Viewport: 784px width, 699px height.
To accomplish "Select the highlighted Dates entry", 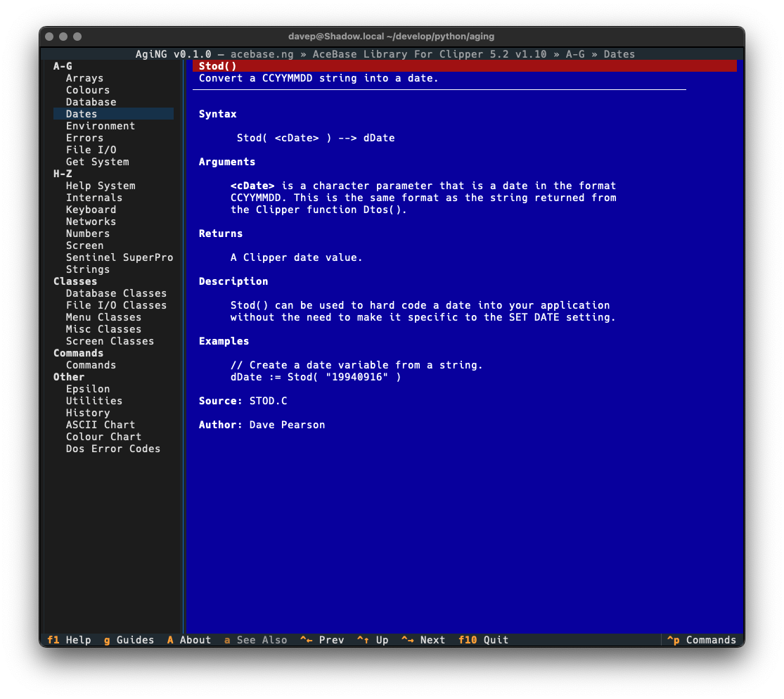I will tap(82, 114).
